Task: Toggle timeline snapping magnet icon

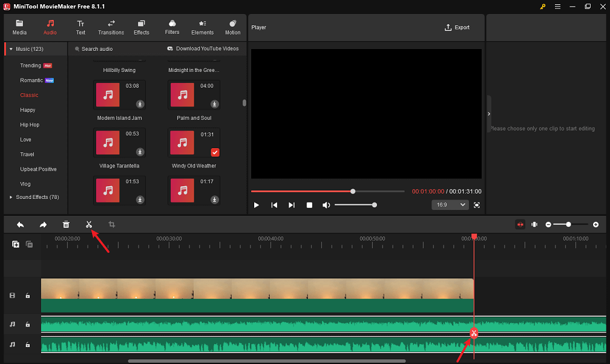Action: click(520, 224)
